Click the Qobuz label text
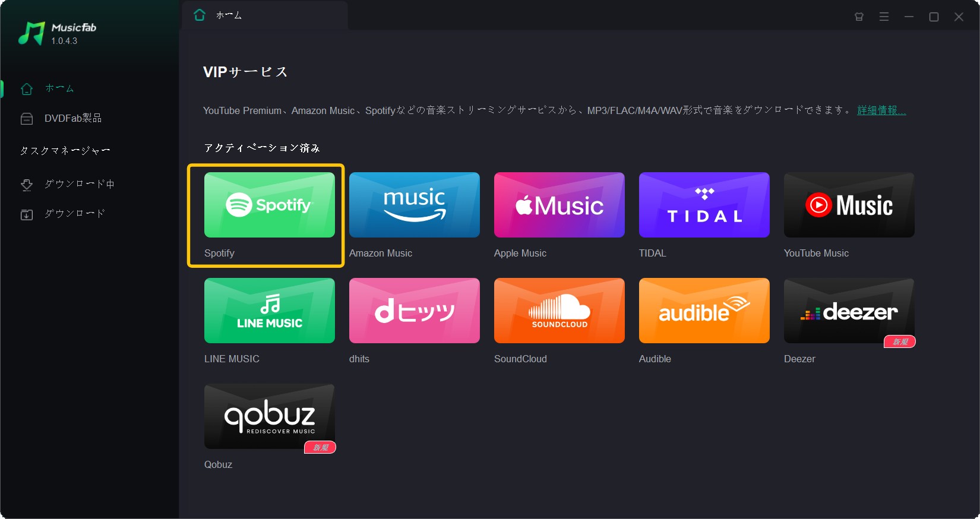 point(218,464)
